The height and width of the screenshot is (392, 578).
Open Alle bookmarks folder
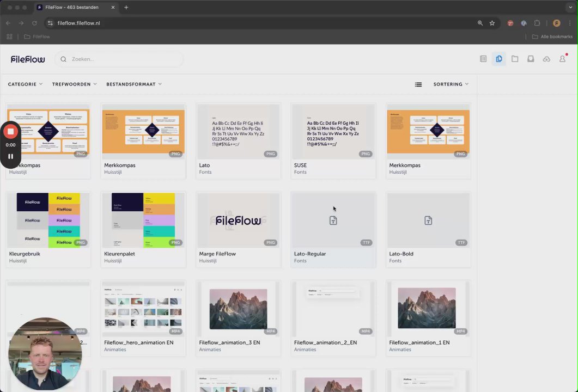(552, 36)
